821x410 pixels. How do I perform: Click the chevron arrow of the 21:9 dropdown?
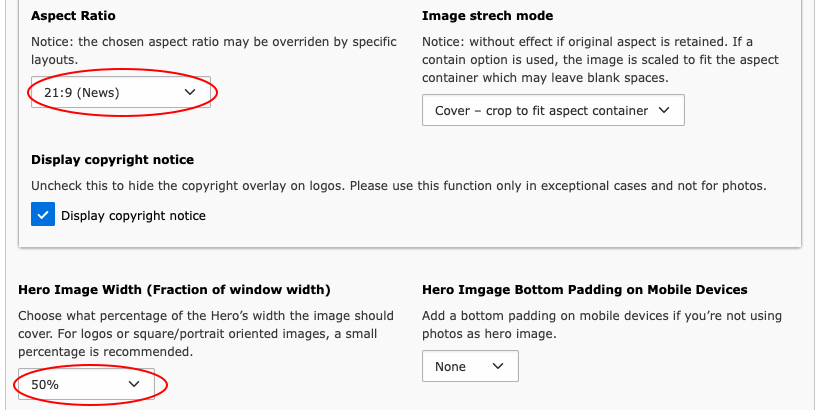pos(191,93)
